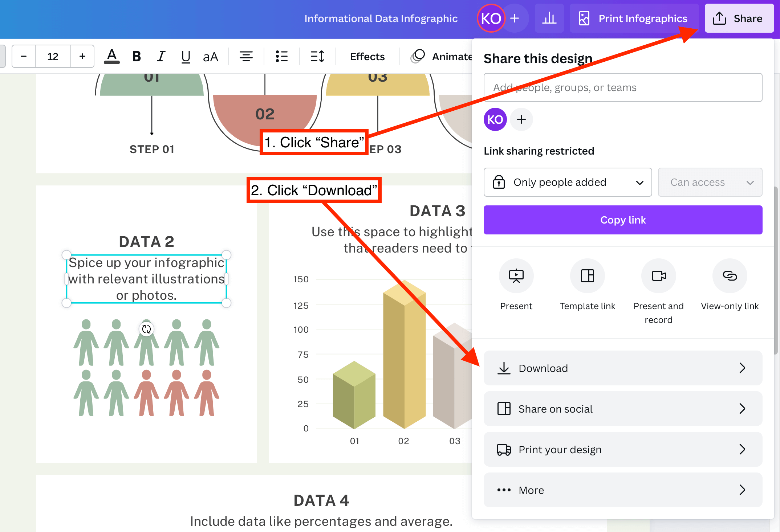Screen dimensions: 780x532
Task: Open the insights bar chart icon
Action: [549, 18]
